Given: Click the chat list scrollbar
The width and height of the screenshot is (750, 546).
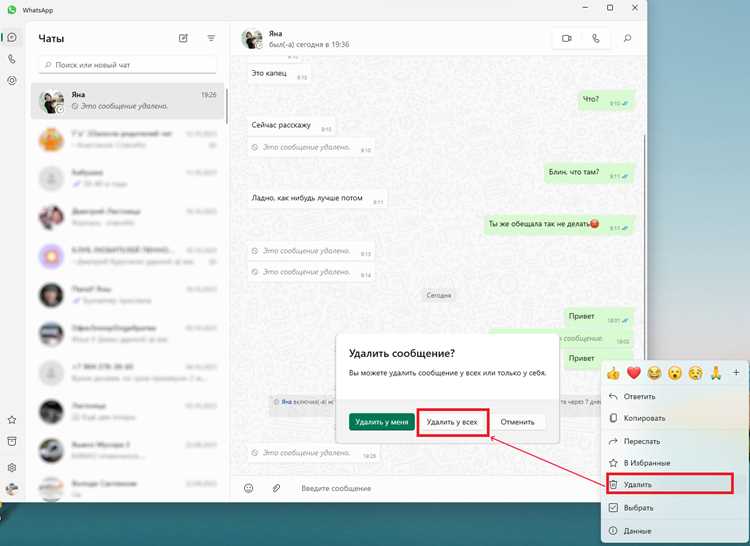Looking at the screenshot, I should coord(226,107).
